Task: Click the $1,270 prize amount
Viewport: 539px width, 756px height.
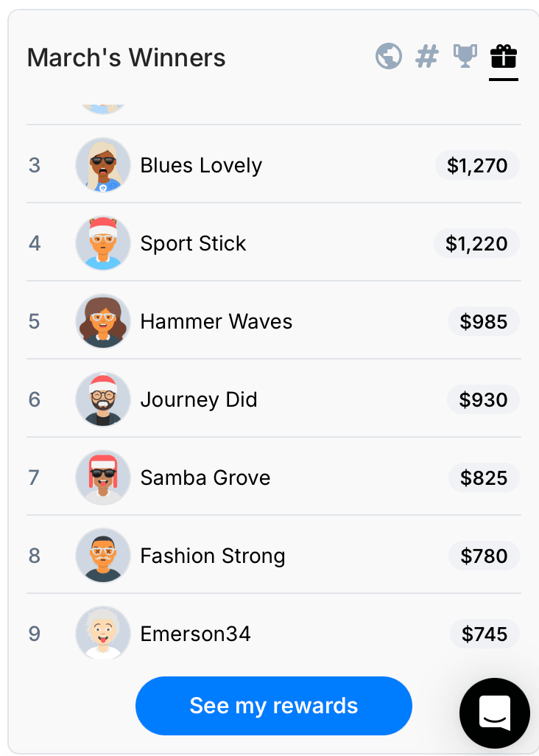Action: click(x=477, y=165)
